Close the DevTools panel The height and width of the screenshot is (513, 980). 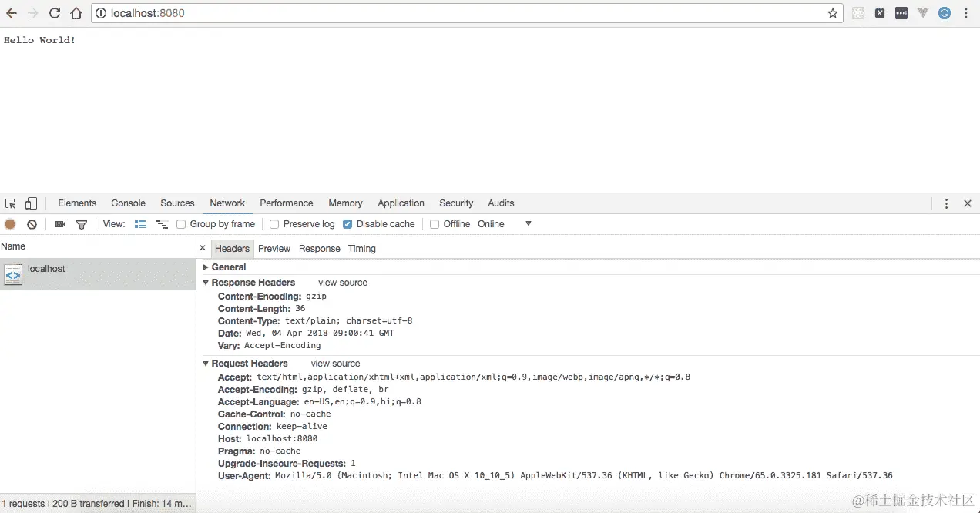(x=968, y=203)
